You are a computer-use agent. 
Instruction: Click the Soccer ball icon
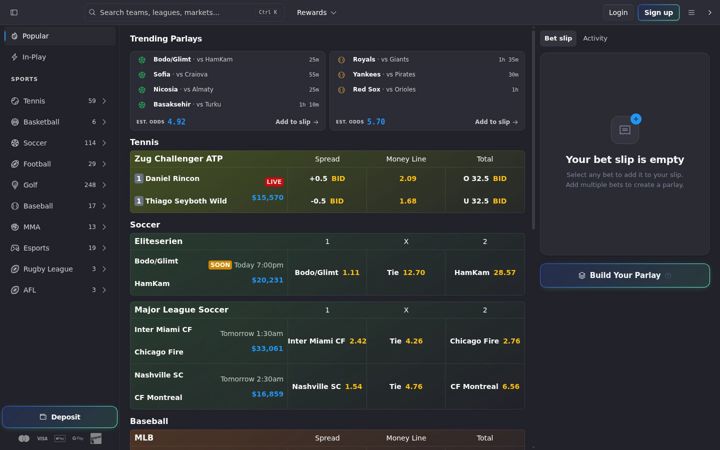pyautogui.click(x=15, y=143)
